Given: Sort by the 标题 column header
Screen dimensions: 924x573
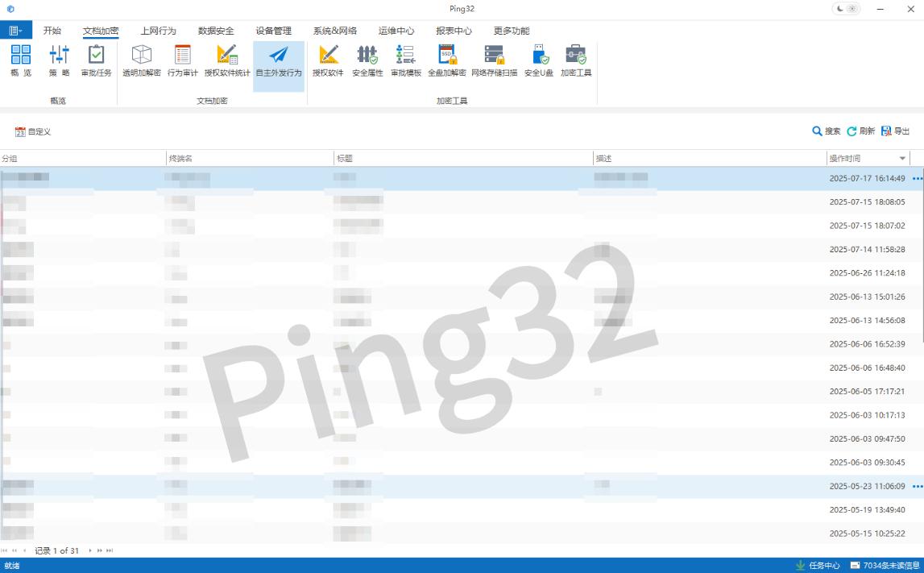Looking at the screenshot, I should point(463,158).
